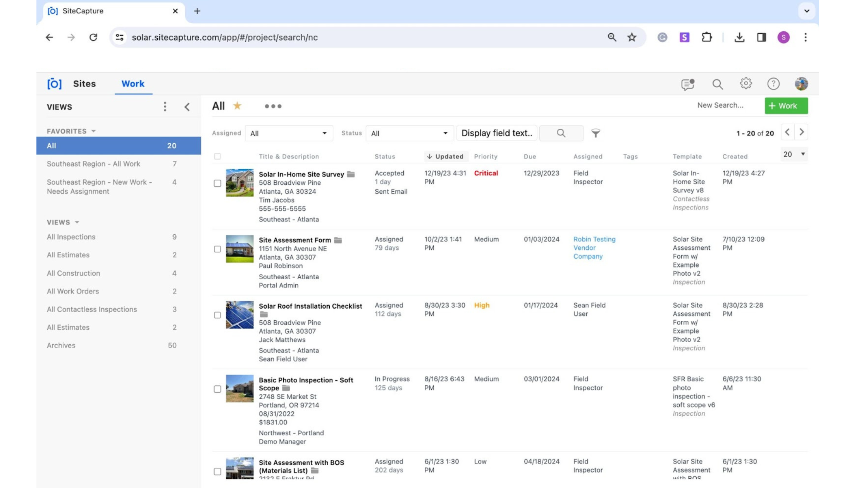Image resolution: width=868 pixels, height=488 pixels.
Task: Toggle the favorite star next to All
Action: [237, 106]
